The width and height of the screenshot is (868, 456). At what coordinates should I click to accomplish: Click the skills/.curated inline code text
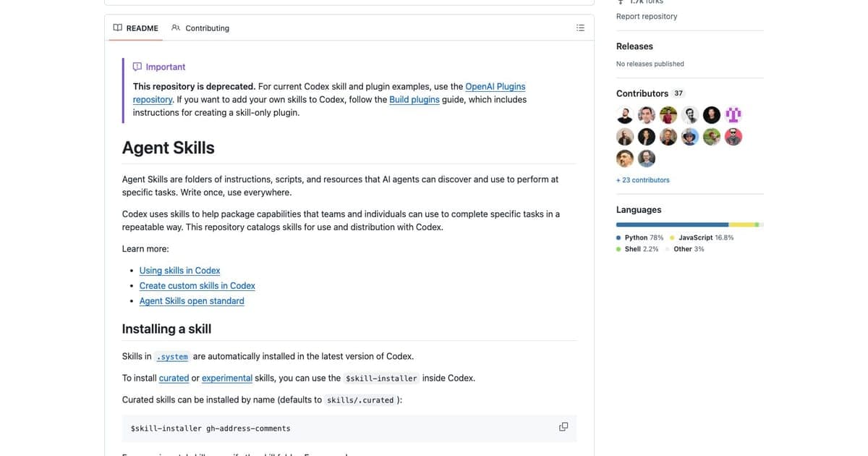(x=360, y=400)
